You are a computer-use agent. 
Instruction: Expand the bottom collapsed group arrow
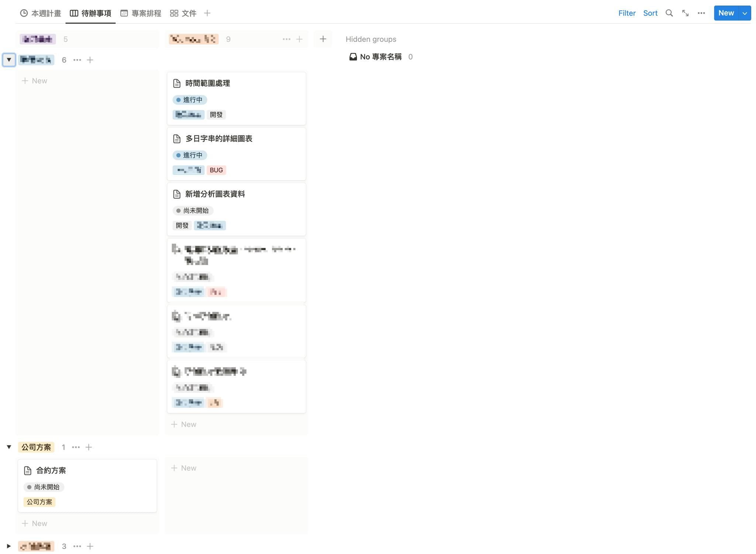9,546
